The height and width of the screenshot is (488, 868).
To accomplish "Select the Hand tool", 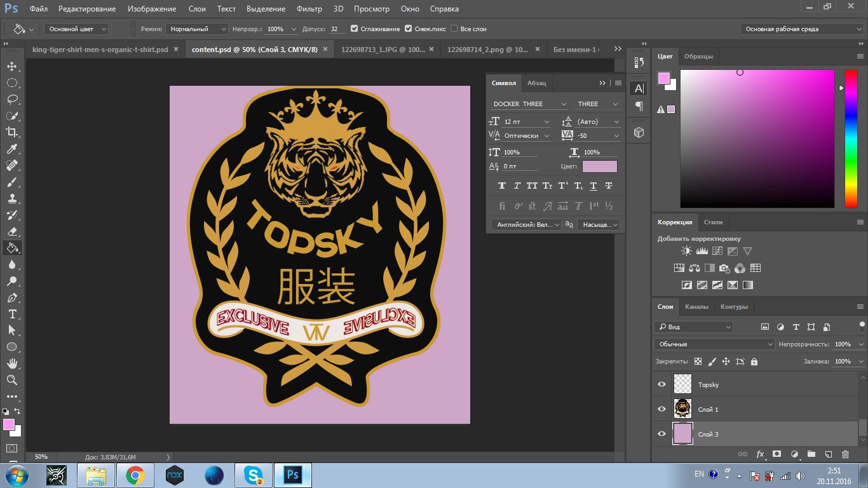I will (x=11, y=363).
